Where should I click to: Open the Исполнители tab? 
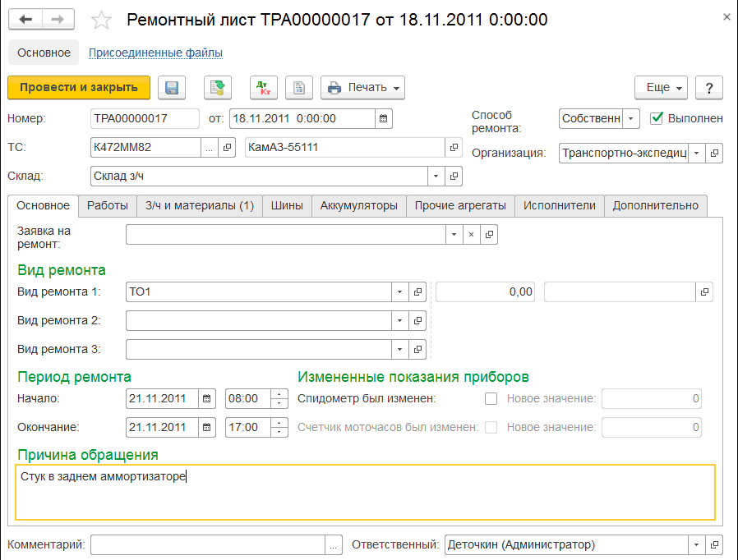(x=560, y=205)
